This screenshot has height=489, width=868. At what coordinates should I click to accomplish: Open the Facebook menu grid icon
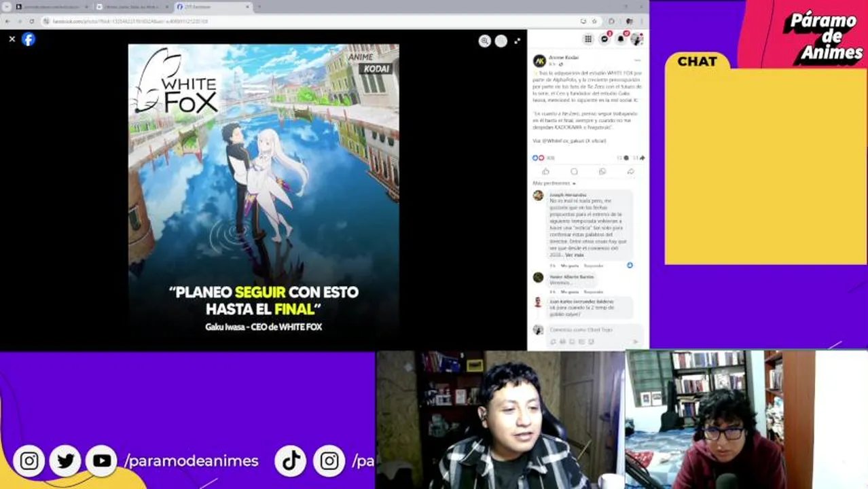tap(588, 39)
